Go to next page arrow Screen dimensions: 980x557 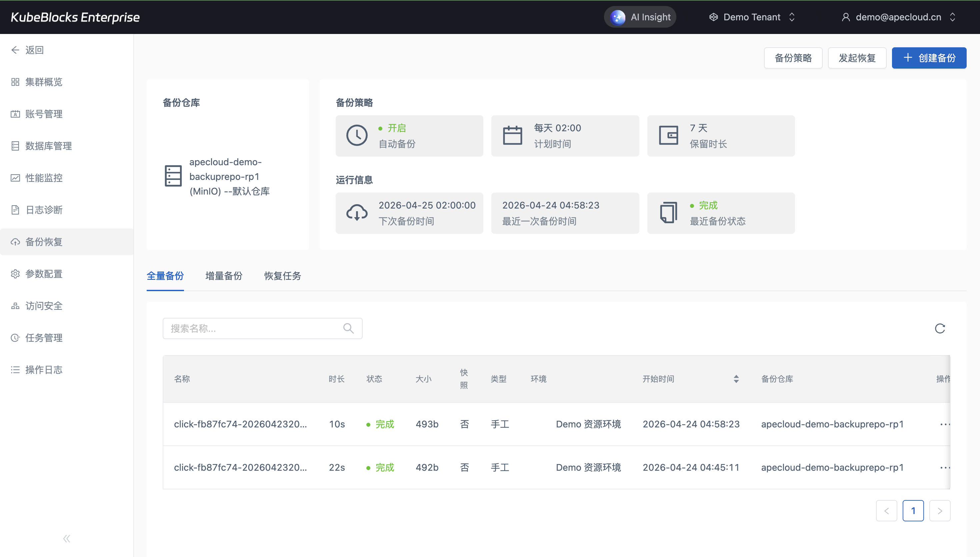pos(939,511)
